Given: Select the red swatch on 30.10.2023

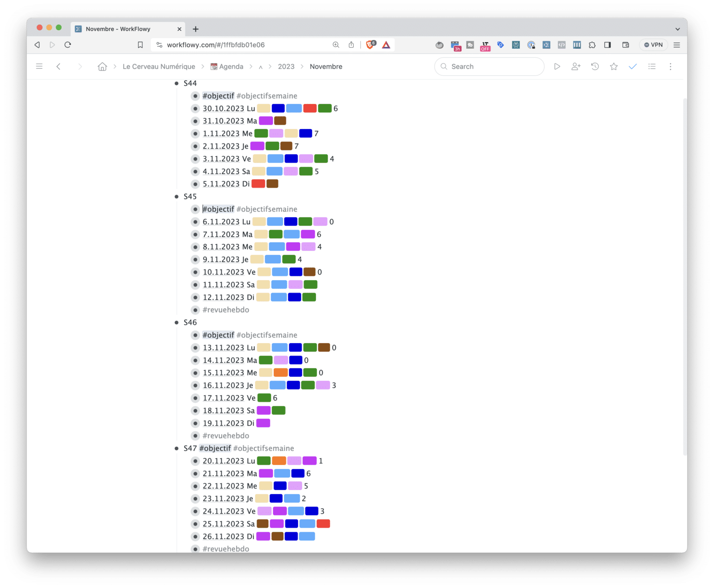Looking at the screenshot, I should (310, 108).
